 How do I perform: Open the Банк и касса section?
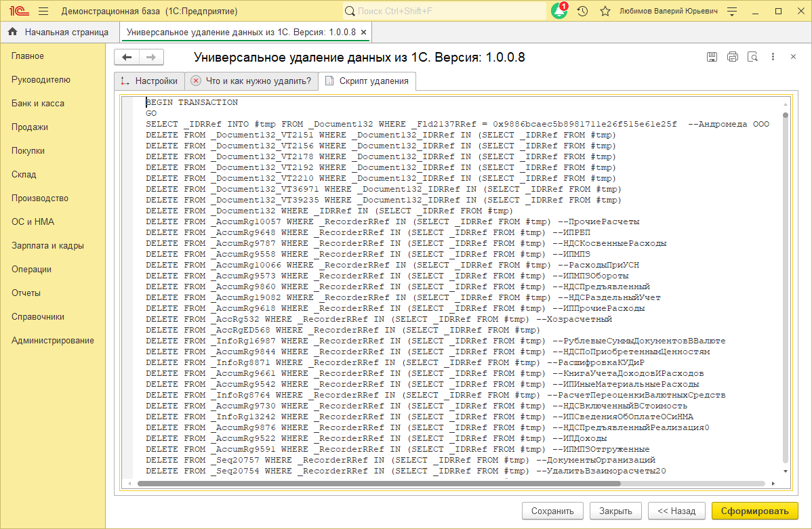38,103
